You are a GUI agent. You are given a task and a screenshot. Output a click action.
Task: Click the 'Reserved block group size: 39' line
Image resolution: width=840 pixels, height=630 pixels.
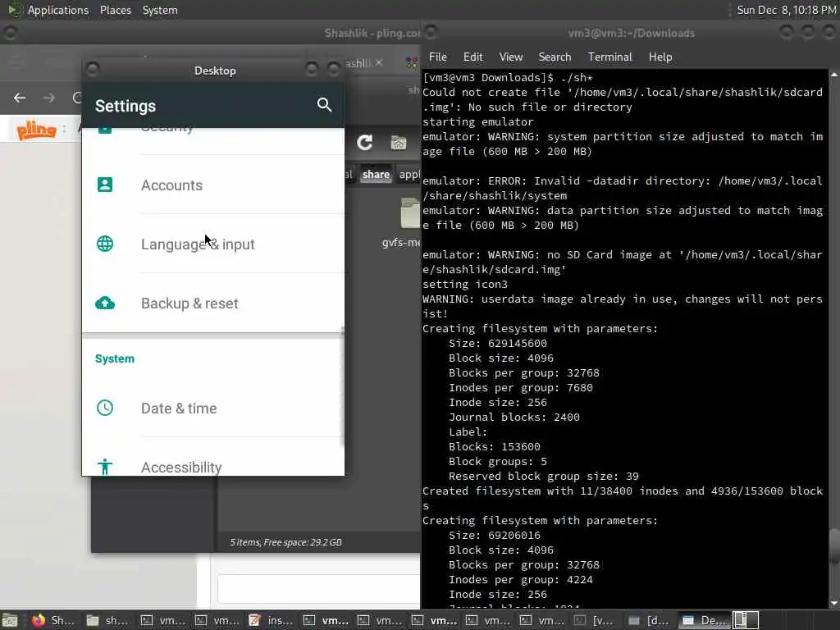[x=543, y=477]
